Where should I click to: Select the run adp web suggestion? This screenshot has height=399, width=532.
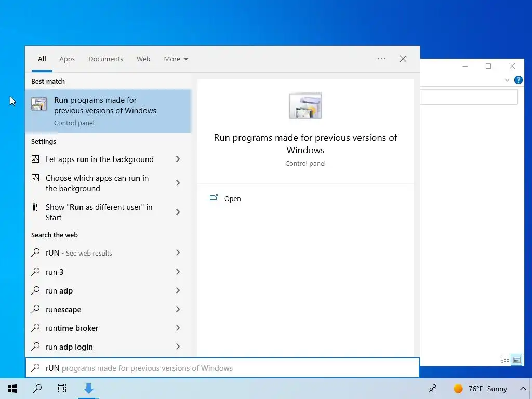(59, 291)
